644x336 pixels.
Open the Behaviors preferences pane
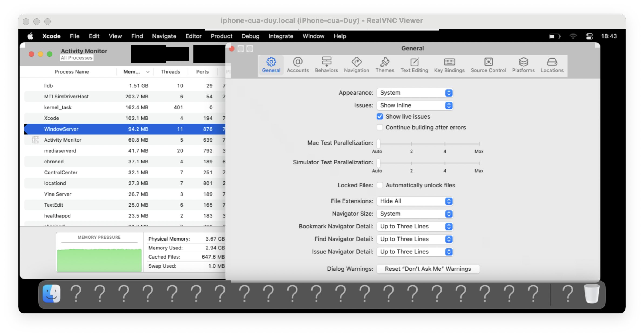(x=326, y=65)
